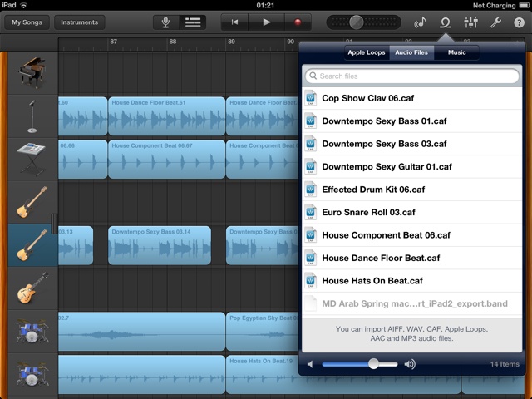532x399 pixels.
Task: Select Downtempo Sexy Guitar 01.caf
Action: (412, 166)
